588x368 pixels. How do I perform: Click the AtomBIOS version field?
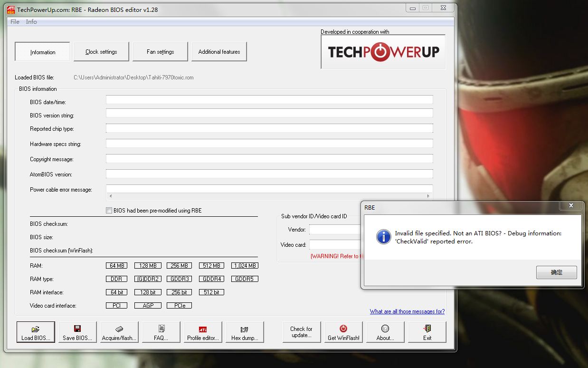pyautogui.click(x=269, y=174)
